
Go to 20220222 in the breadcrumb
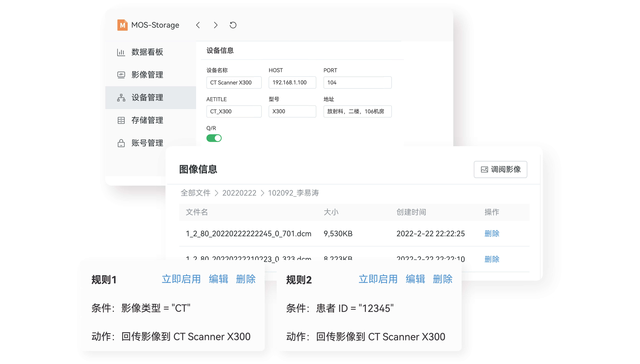239,193
